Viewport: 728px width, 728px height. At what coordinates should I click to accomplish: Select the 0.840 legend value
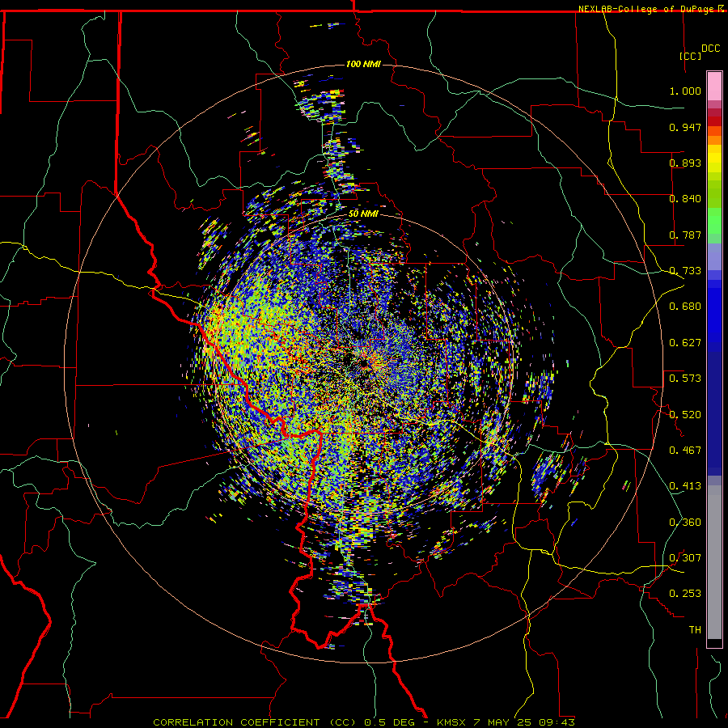(685, 199)
